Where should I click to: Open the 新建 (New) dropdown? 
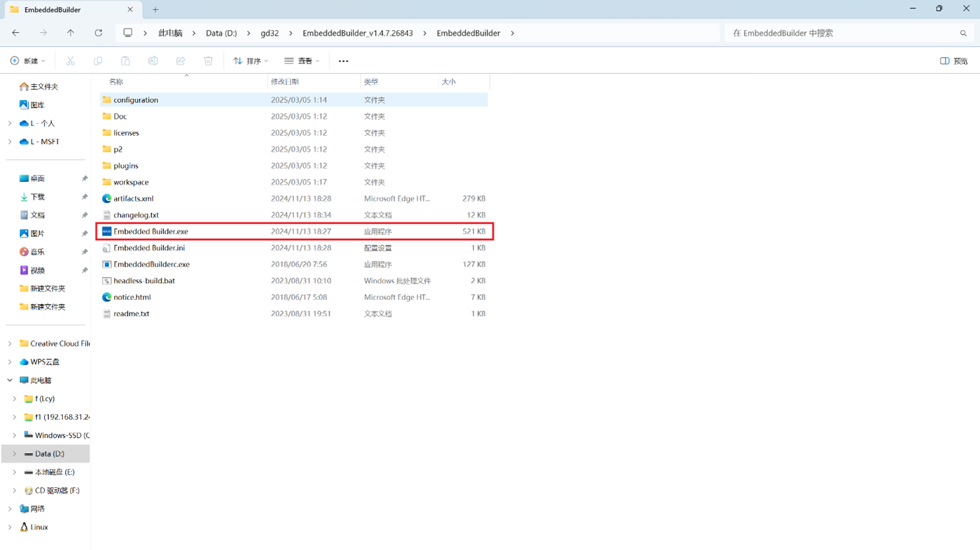(28, 61)
